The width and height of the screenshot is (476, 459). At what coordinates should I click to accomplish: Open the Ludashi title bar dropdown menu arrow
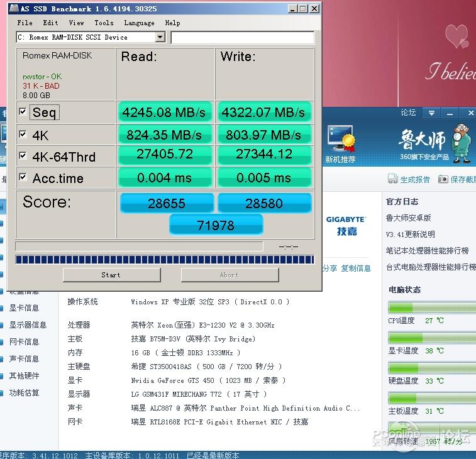coord(431,113)
